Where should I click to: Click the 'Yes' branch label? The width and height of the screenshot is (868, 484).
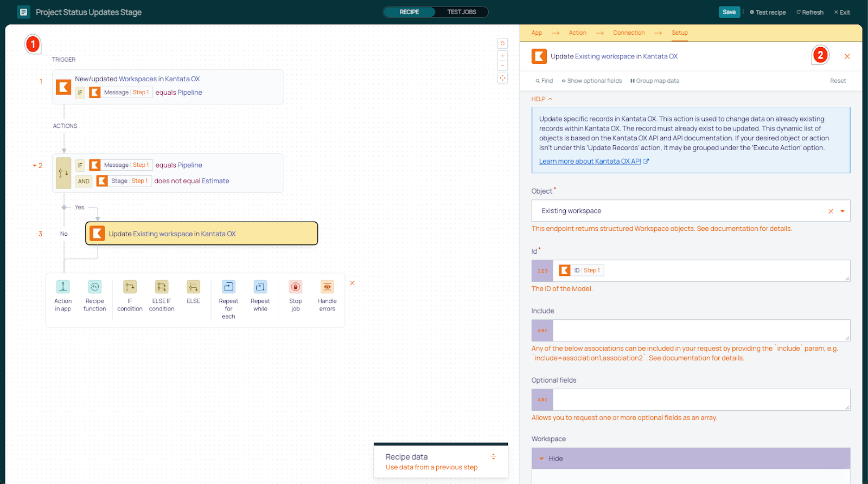click(x=80, y=208)
